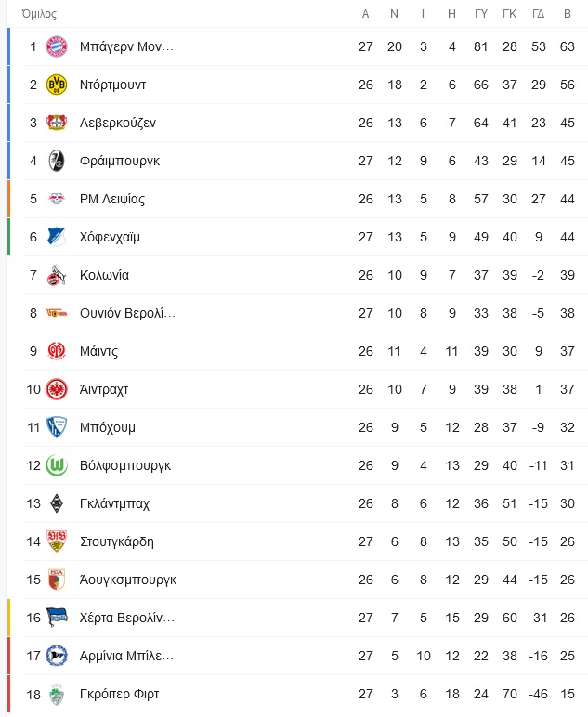Click the ΓΔ goal difference header
This screenshot has height=717, width=588.
539,14
